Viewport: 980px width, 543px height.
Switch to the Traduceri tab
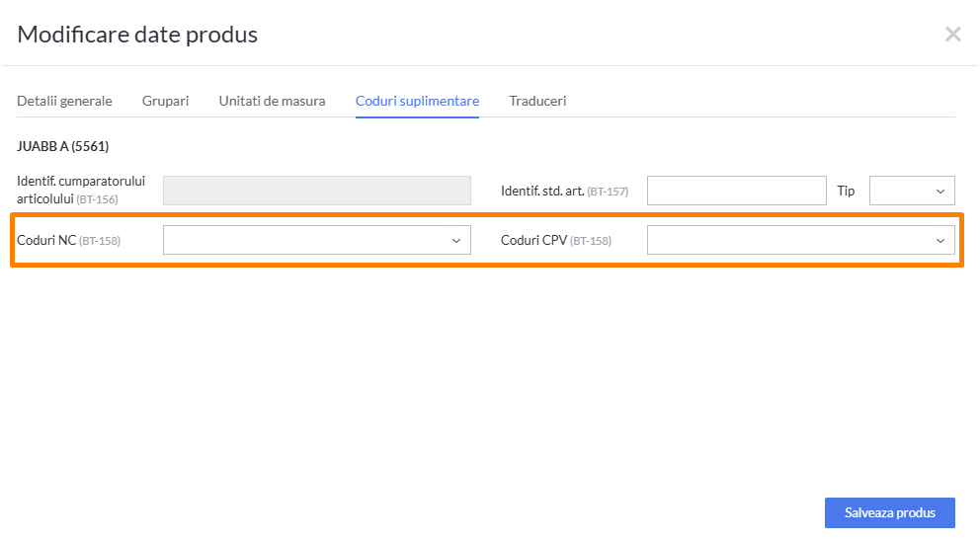coord(537,101)
